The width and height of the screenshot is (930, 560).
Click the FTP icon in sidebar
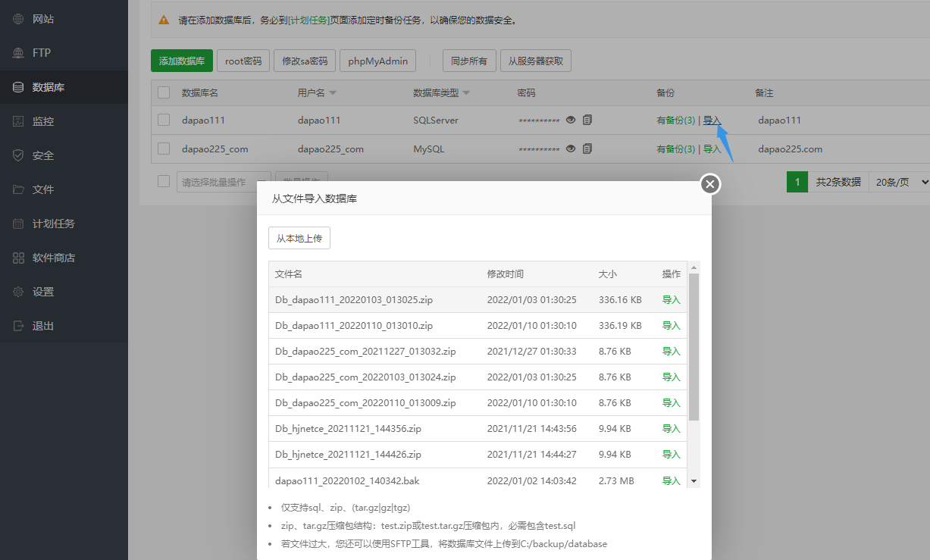click(x=19, y=53)
